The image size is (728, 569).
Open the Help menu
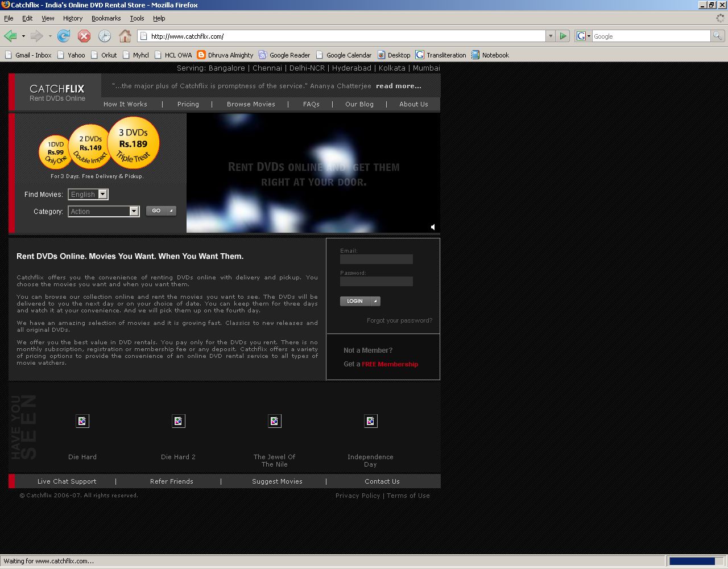[x=159, y=18]
